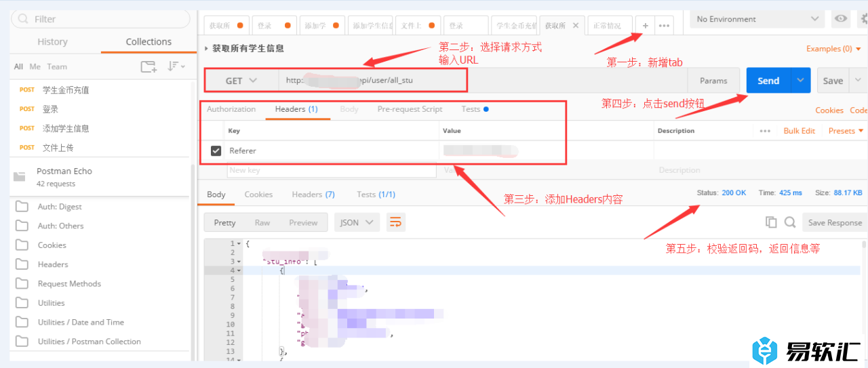
Task: Click the environment quick-look eye icon
Action: point(841,19)
